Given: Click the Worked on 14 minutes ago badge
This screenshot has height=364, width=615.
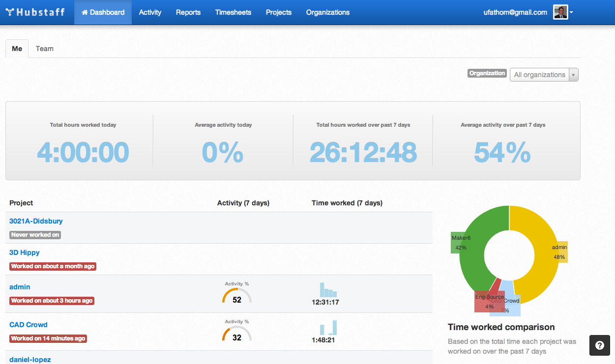Looking at the screenshot, I should coord(48,338).
